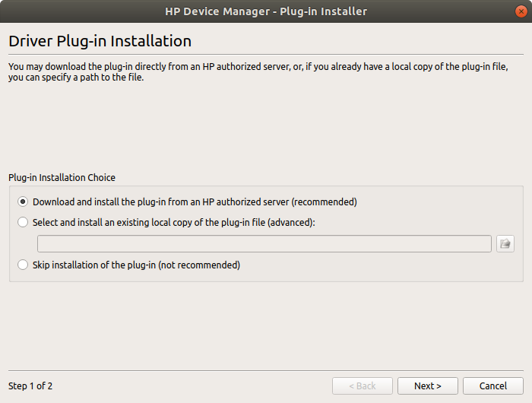Click the 'Download and install the plug-in' label text

(x=195, y=202)
